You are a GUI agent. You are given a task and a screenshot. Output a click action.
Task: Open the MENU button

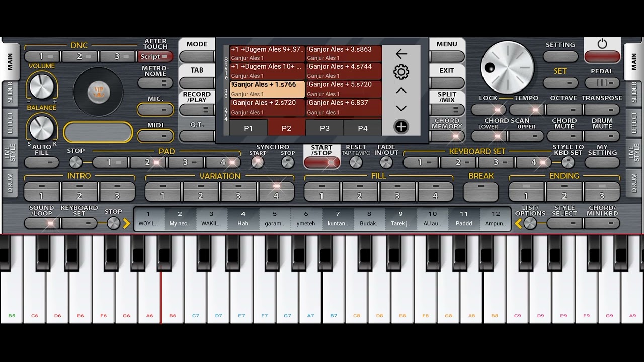click(447, 57)
